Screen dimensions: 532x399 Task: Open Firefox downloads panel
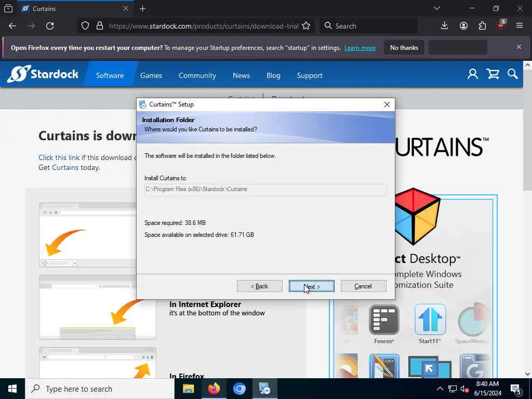pos(444,26)
